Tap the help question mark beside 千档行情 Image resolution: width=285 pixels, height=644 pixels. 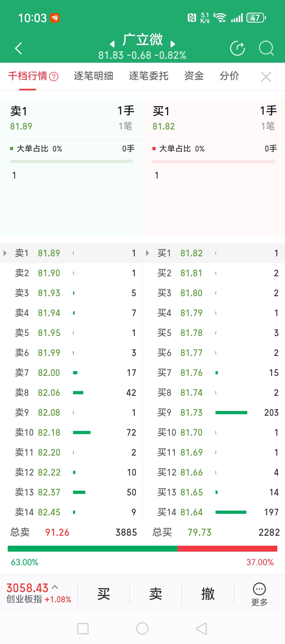54,77
